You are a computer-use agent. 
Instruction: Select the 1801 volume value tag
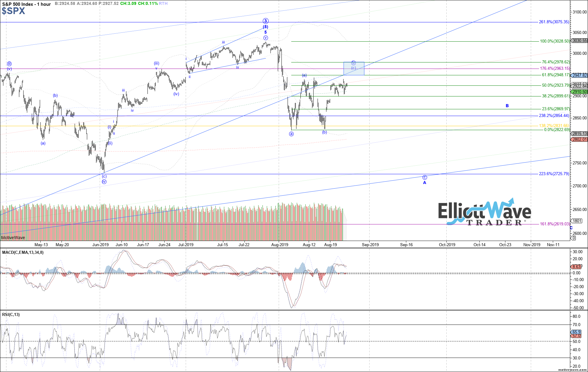click(577, 221)
